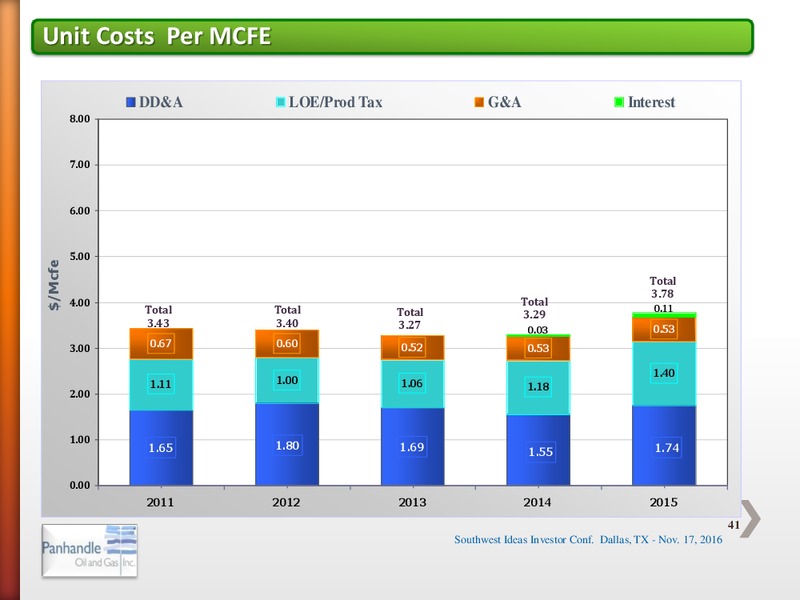Select the 'LOE/Prod Tax' legend label
This screenshot has height=600, width=800.
[335, 102]
